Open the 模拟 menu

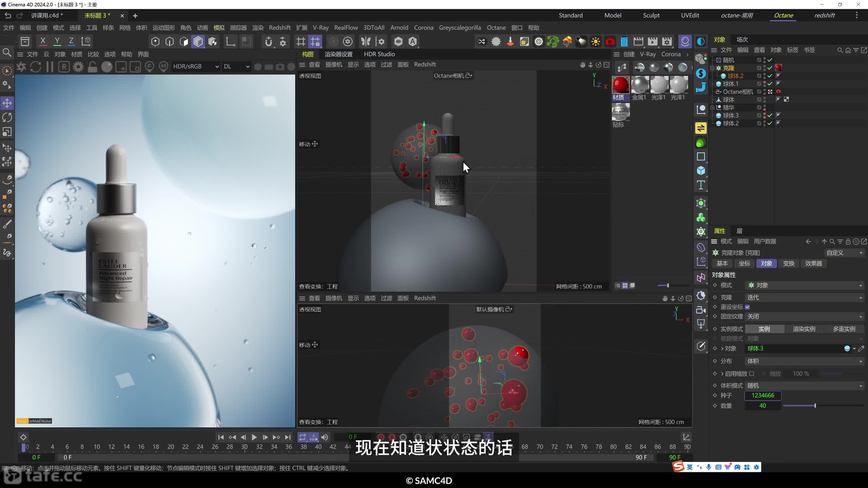click(x=219, y=27)
